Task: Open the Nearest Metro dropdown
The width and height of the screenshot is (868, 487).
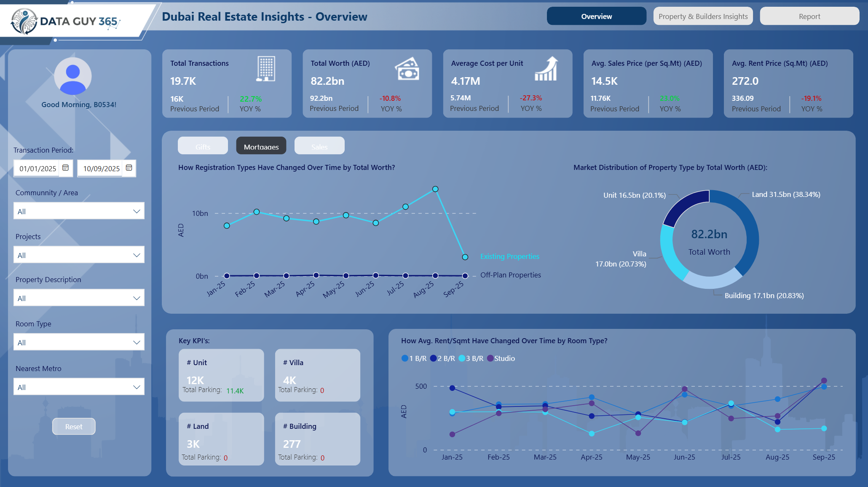Action: pyautogui.click(x=79, y=387)
